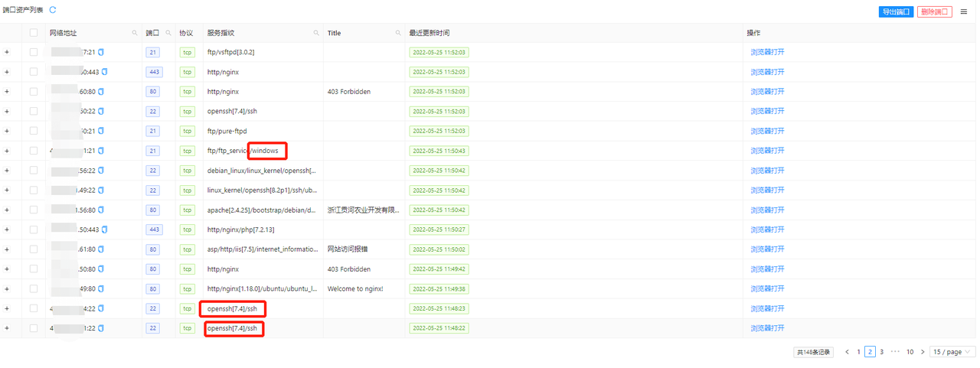Click copy icon in the http/nginx[1.18.0] row
The width and height of the screenshot is (980, 368).
pos(101,289)
